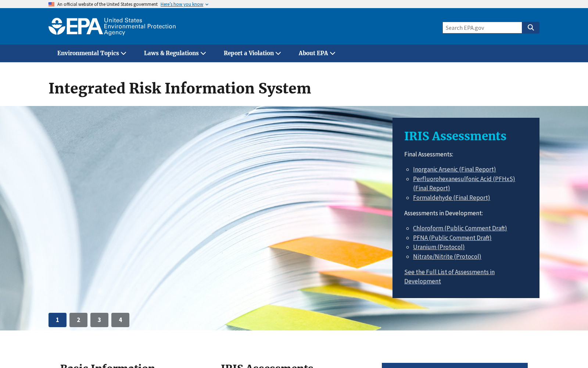Image resolution: width=588 pixels, height=368 pixels.
Task: Switch to carousel slide 4
Action: pos(120,320)
